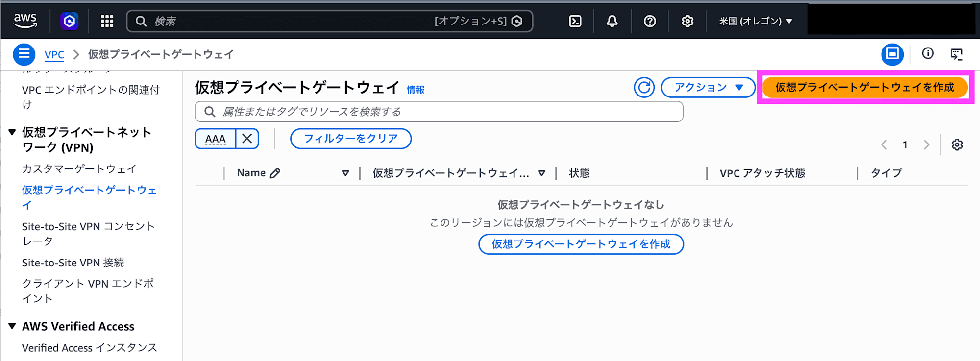Click the 状態 column header
The width and height of the screenshot is (980, 361).
click(579, 173)
